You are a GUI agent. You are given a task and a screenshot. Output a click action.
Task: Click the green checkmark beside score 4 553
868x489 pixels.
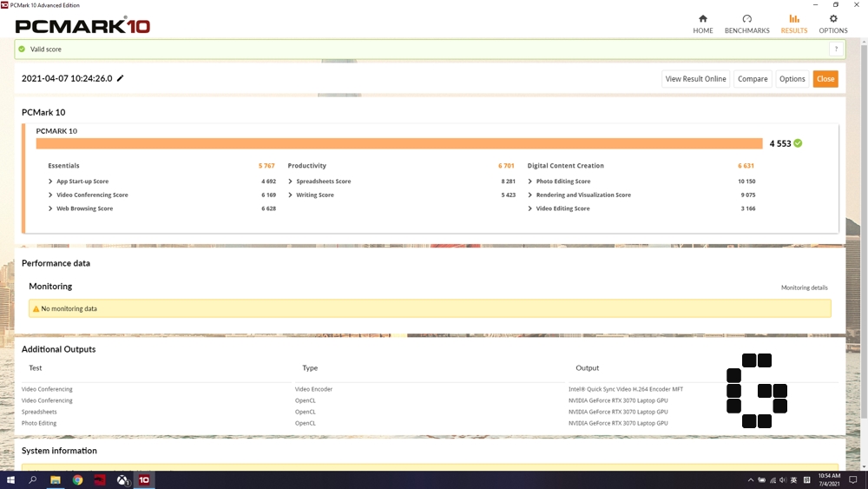pyautogui.click(x=798, y=143)
